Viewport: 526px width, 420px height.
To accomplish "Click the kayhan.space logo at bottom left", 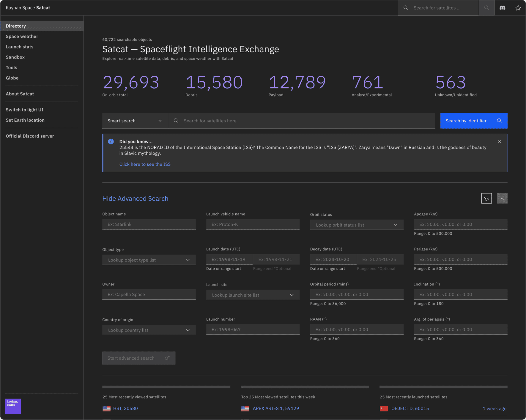I will [x=12, y=406].
